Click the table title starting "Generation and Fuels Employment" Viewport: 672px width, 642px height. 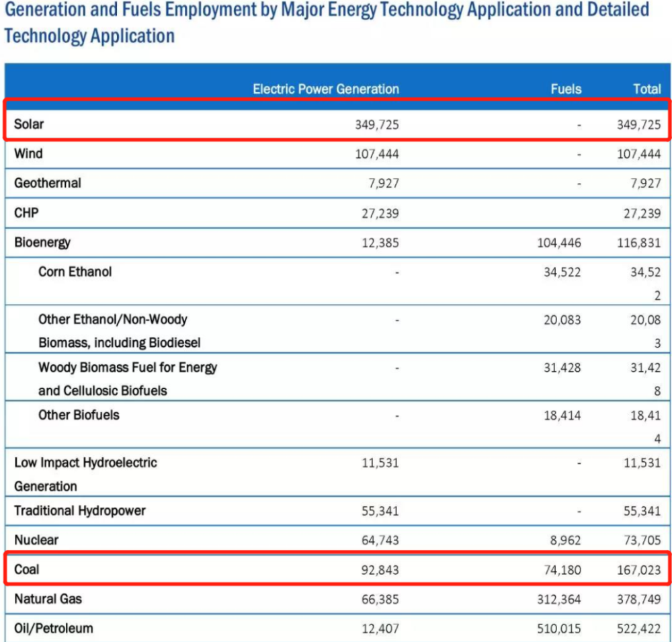[x=327, y=23]
